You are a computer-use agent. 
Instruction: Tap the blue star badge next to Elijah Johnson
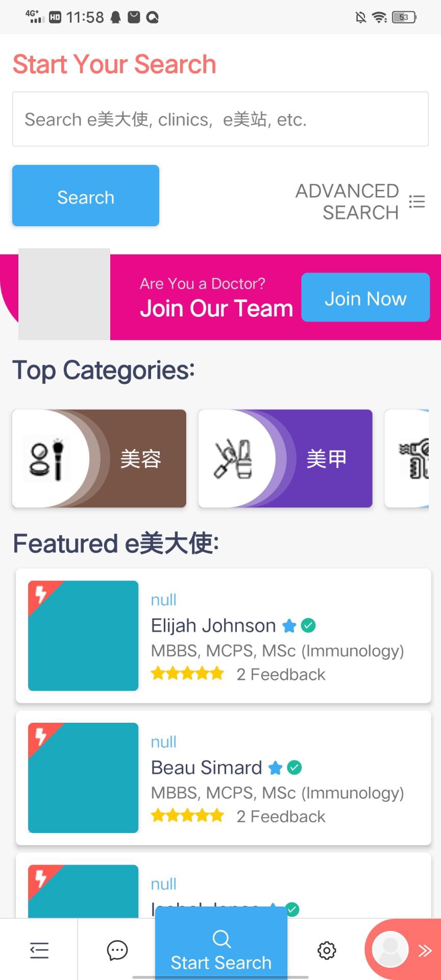(289, 626)
